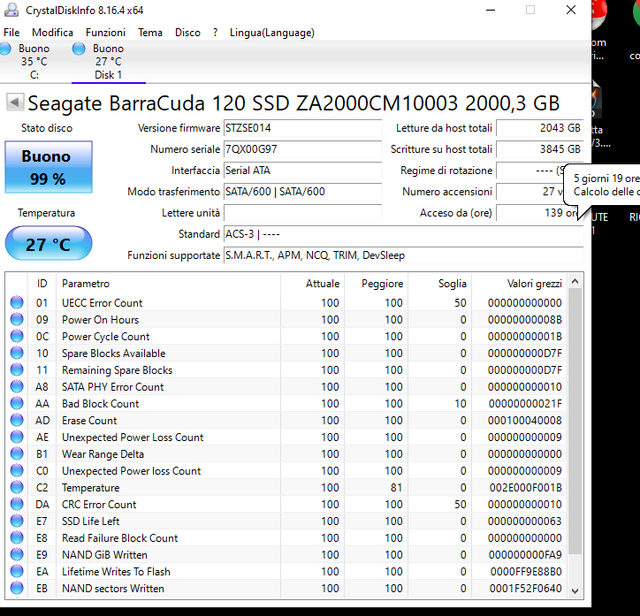Click status icon for SSD Life Left

coord(17,521)
